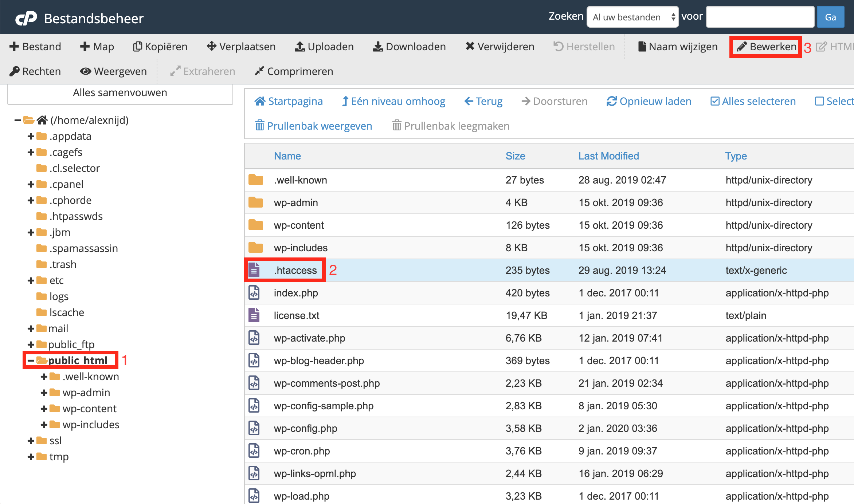The width and height of the screenshot is (854, 504).
Task: Click Eén niveau omhoog
Action: (393, 101)
